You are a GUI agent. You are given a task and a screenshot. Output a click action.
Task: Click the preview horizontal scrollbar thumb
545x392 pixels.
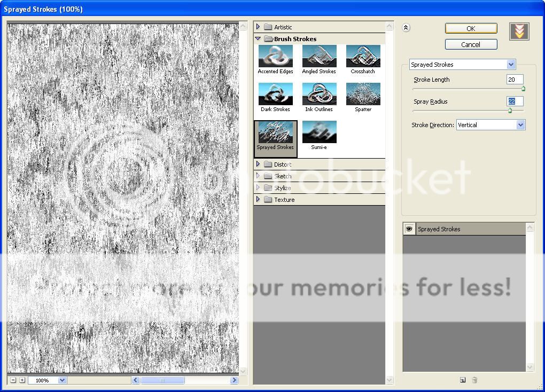[162, 380]
